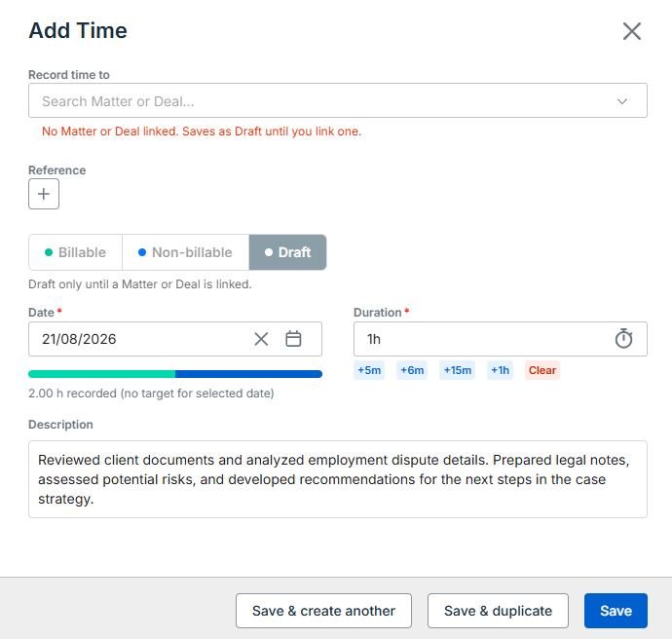The width and height of the screenshot is (672, 639).
Task: Click Save & create another
Action: click(323, 611)
